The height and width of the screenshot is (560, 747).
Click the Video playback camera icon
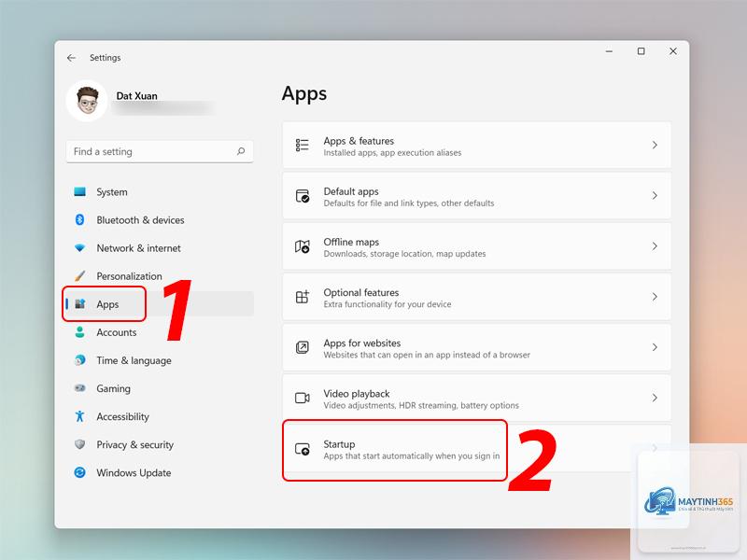point(303,398)
